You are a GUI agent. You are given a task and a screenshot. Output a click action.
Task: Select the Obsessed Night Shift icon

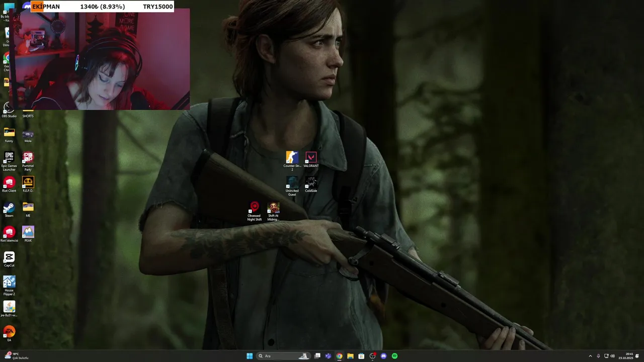(x=254, y=211)
